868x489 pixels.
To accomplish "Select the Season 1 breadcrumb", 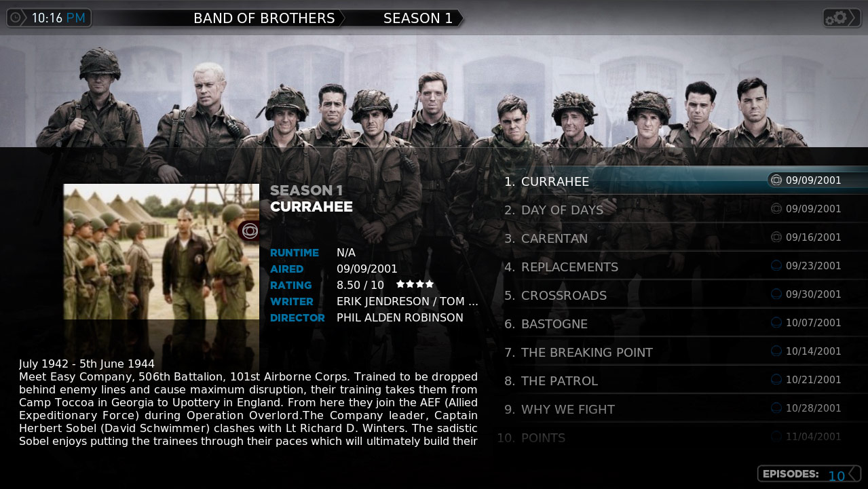I will [418, 18].
